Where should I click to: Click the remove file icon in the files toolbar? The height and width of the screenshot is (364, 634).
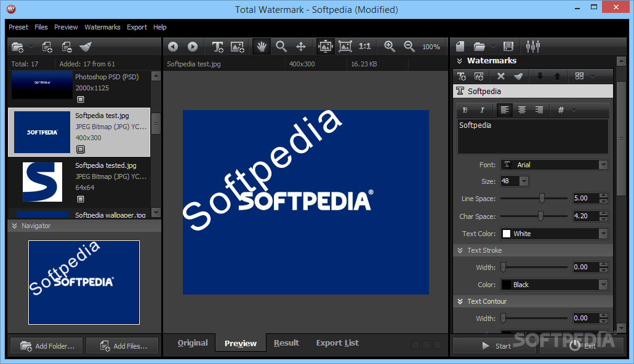coord(66,47)
